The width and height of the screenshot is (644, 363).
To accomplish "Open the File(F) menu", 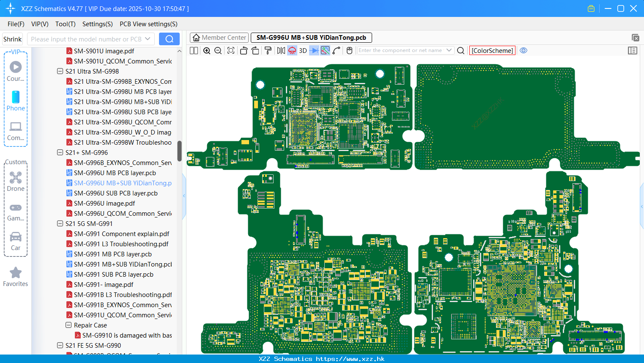I will click(x=16, y=24).
